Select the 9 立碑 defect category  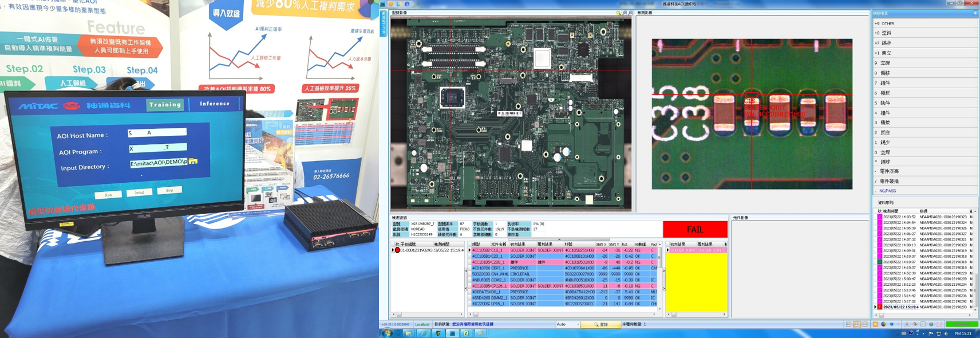[925, 63]
